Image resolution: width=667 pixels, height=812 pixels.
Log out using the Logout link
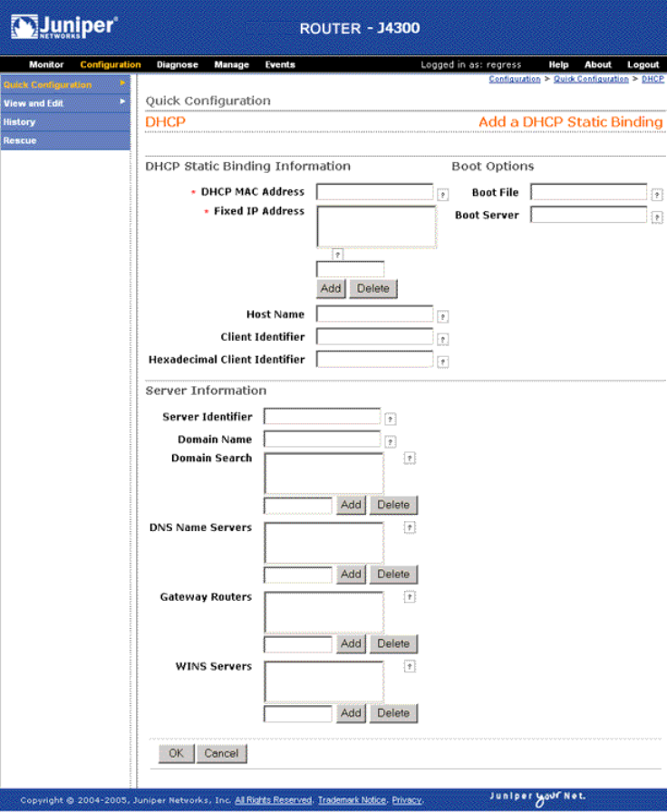pyautogui.click(x=643, y=64)
